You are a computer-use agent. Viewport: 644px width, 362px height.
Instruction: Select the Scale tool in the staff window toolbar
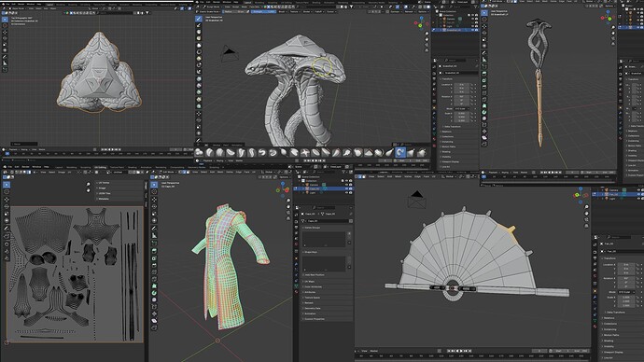[484, 39]
